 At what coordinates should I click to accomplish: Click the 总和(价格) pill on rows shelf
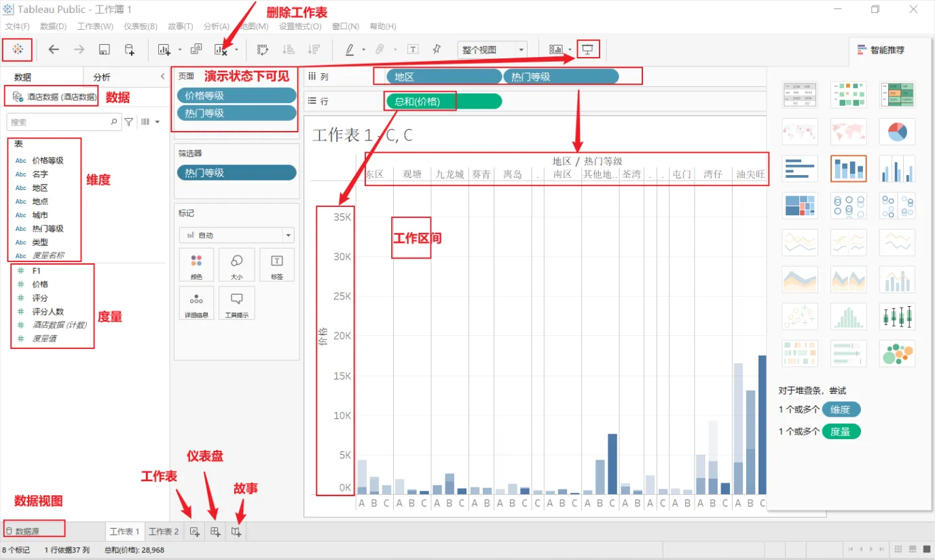pyautogui.click(x=444, y=102)
